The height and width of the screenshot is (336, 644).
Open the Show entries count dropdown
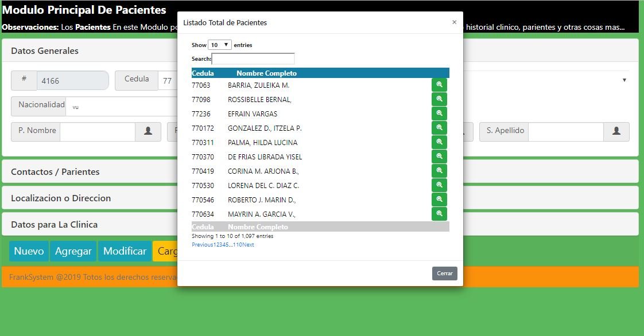pyautogui.click(x=219, y=45)
